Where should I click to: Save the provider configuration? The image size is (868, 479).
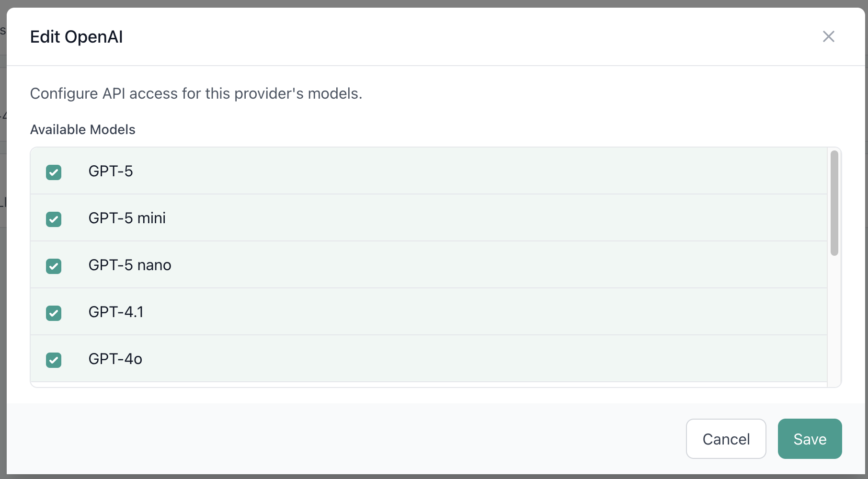pyautogui.click(x=810, y=439)
